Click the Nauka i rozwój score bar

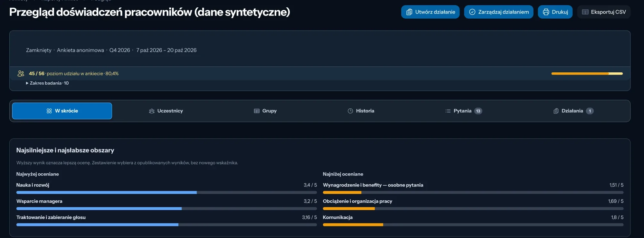(166, 192)
